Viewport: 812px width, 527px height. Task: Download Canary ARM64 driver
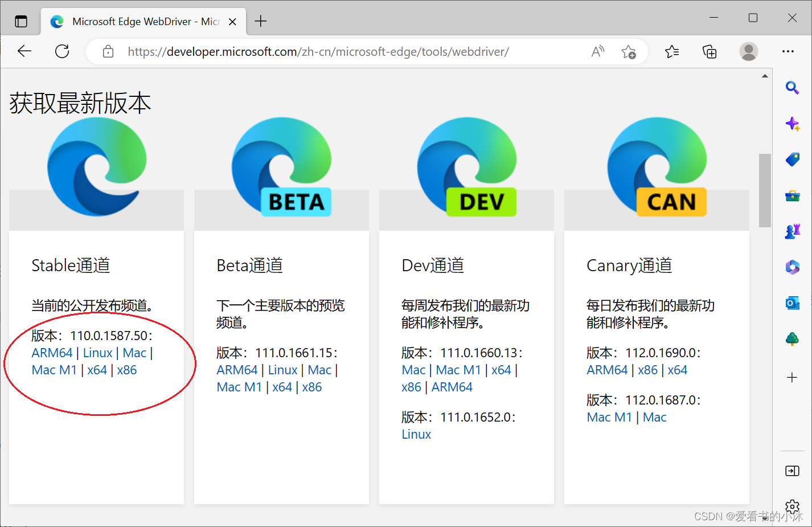coord(607,370)
